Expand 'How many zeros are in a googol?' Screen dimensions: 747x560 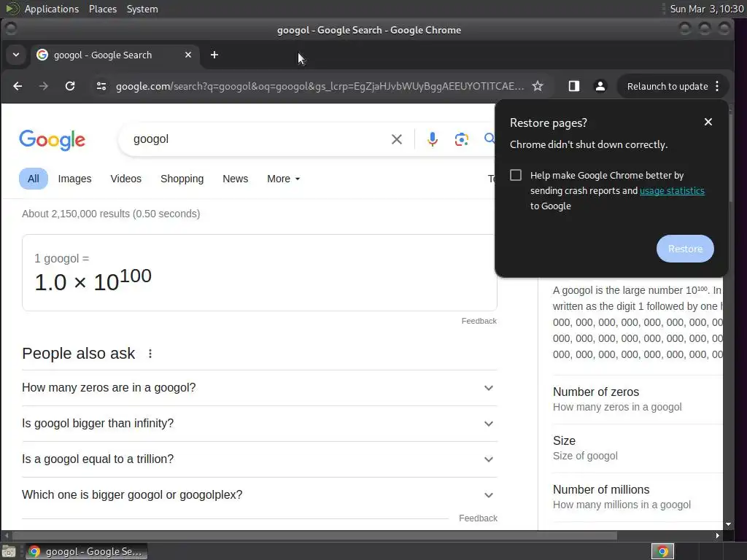(x=260, y=388)
